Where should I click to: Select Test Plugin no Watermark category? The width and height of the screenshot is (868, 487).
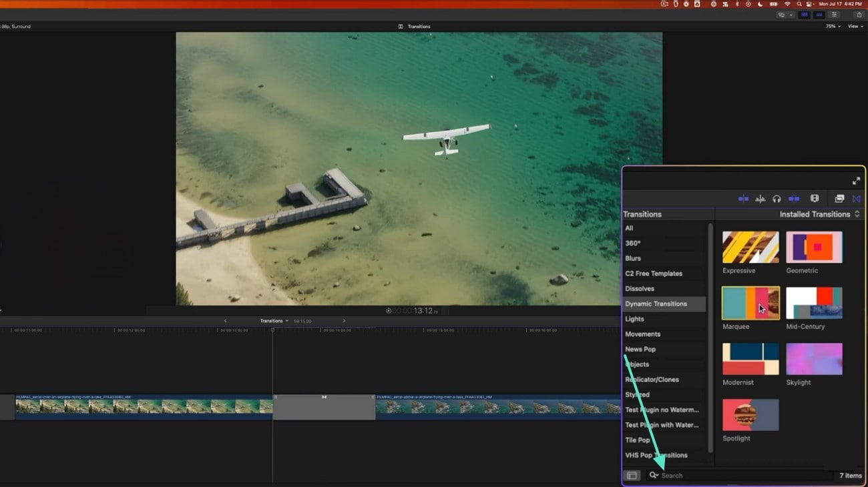[x=664, y=410]
